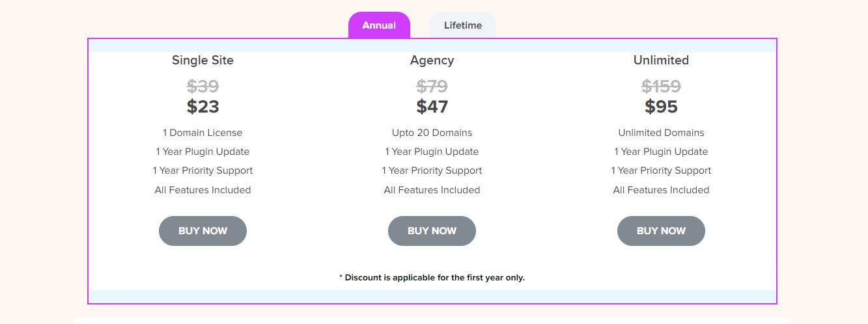Click "All Features Included" under Unlimited
Image resolution: width=868 pixels, height=324 pixels.
click(661, 190)
